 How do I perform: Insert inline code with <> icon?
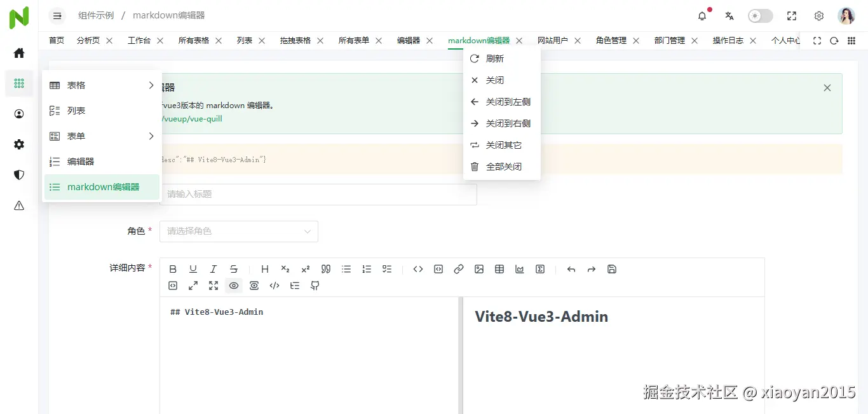click(418, 269)
